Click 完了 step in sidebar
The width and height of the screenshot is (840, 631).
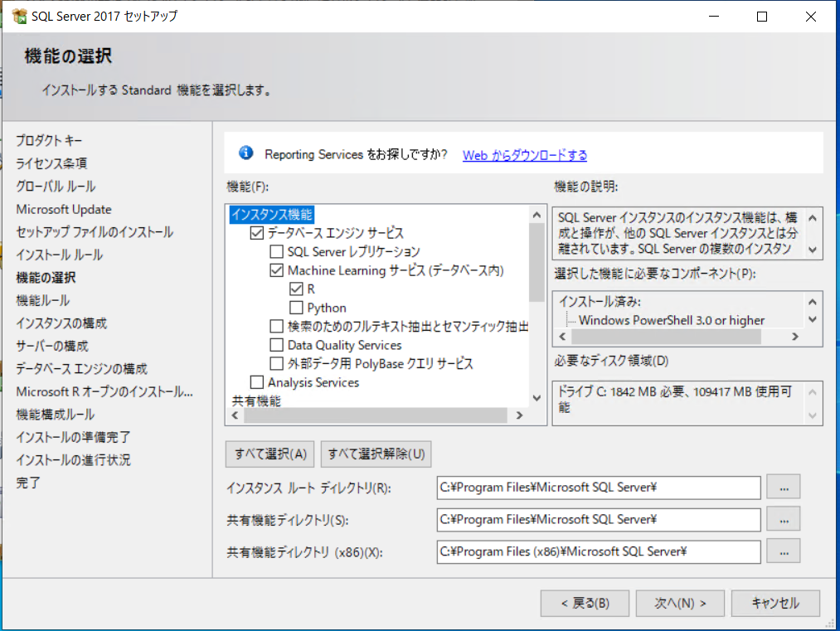pyautogui.click(x=28, y=483)
